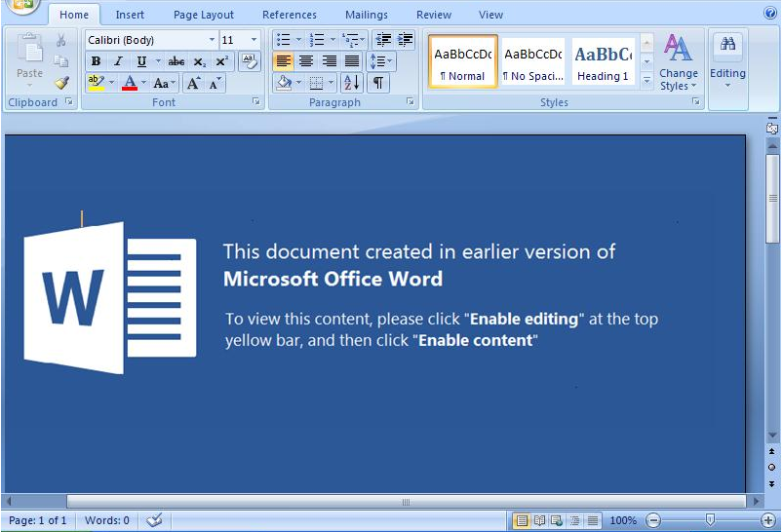Open the font name dropdown arrow

[x=212, y=40]
